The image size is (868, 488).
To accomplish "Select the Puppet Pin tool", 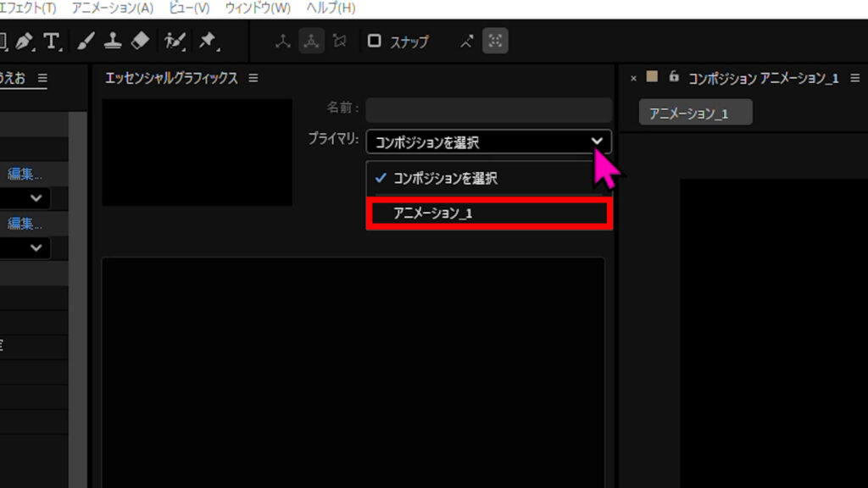I will [x=206, y=41].
